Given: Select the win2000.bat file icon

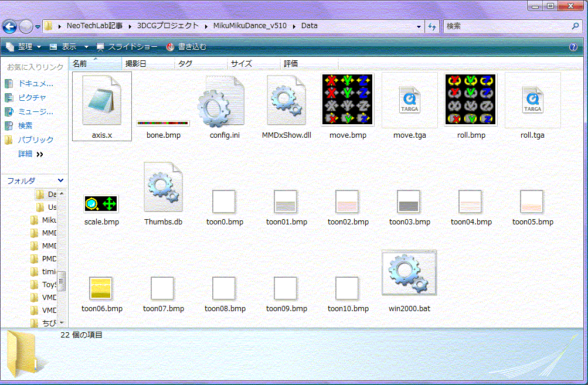Looking at the screenshot, I should [x=409, y=273].
